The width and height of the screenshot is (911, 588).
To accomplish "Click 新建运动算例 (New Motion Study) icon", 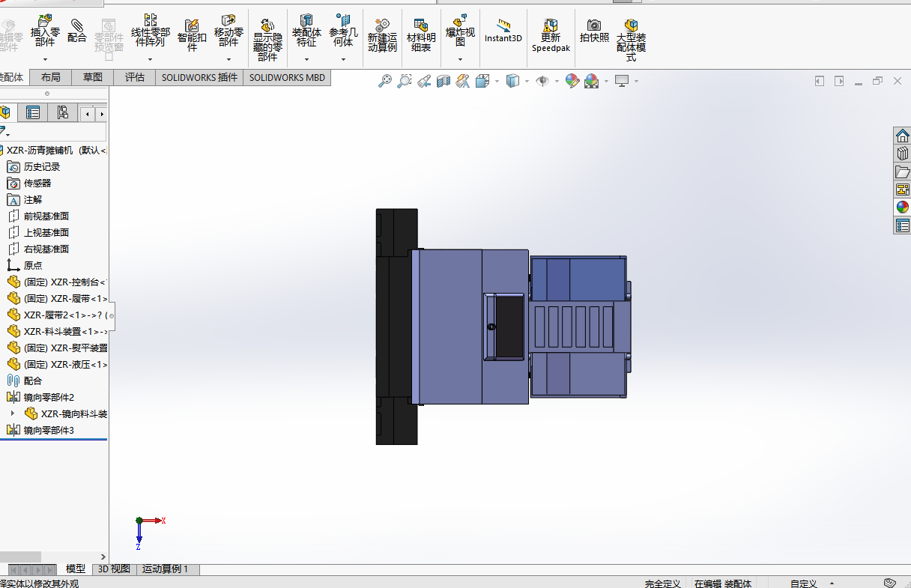I will 382,25.
